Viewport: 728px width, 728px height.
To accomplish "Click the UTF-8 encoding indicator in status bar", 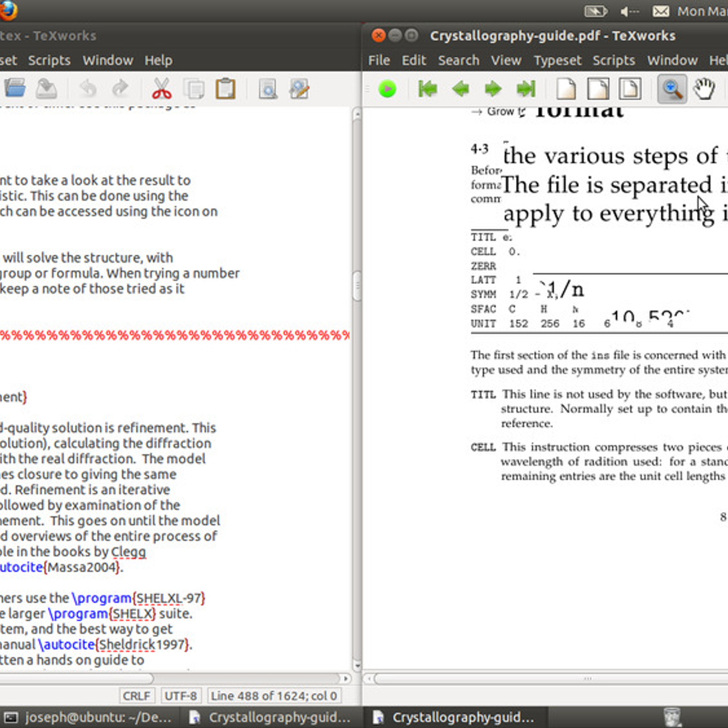I will (181, 695).
